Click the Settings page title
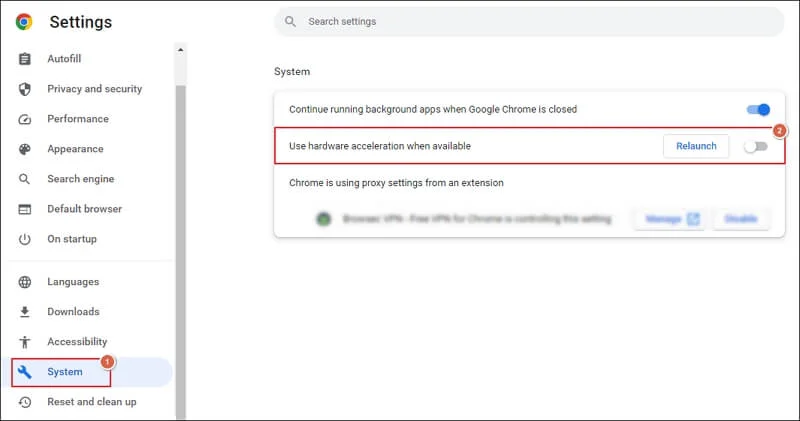800x421 pixels. coord(81,22)
